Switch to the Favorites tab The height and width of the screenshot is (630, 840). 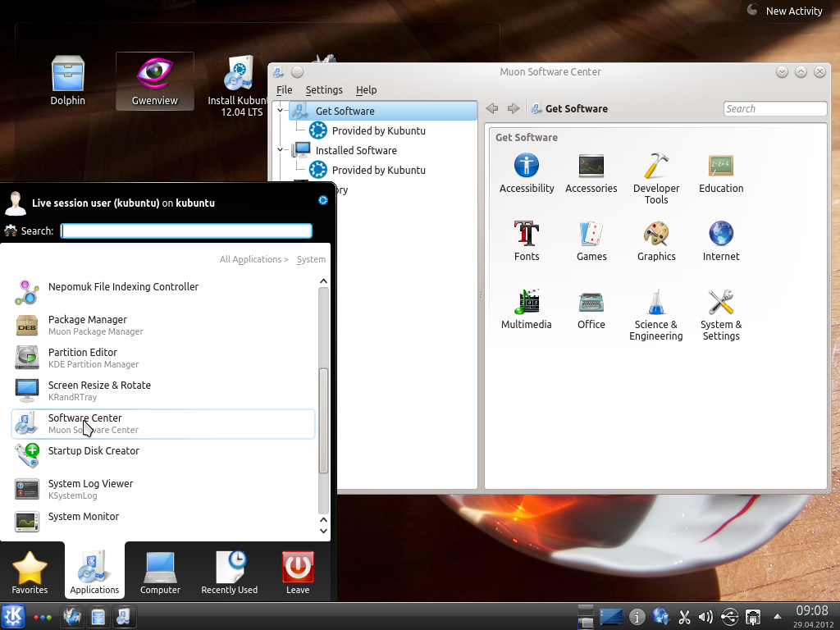pos(30,572)
